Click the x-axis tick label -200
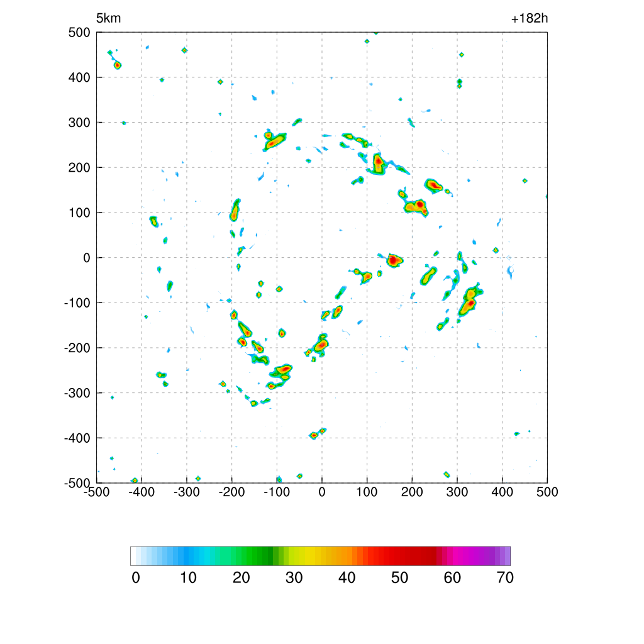Viewport: 644px width, 644px height. [231, 492]
